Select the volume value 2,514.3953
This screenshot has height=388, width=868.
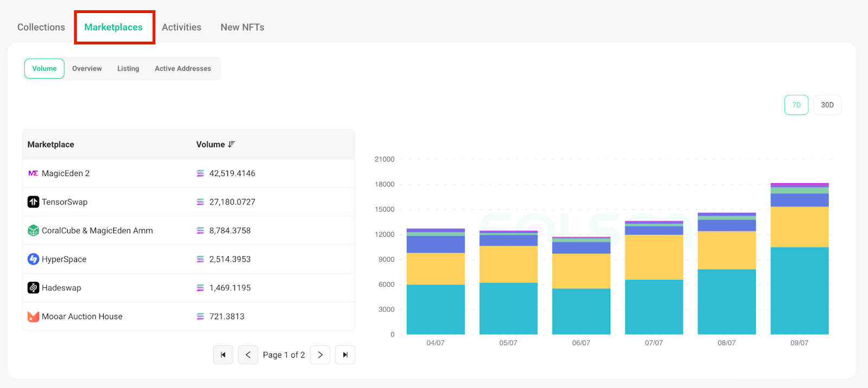click(x=230, y=259)
